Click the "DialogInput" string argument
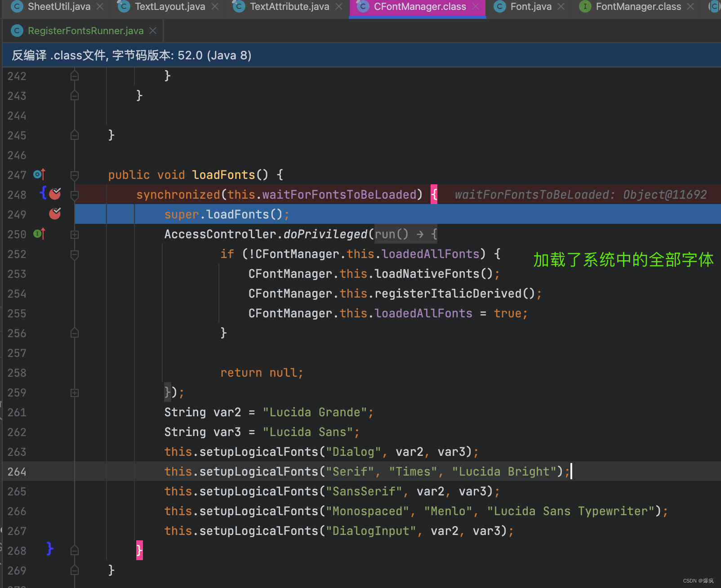This screenshot has height=588, width=721. point(371,531)
